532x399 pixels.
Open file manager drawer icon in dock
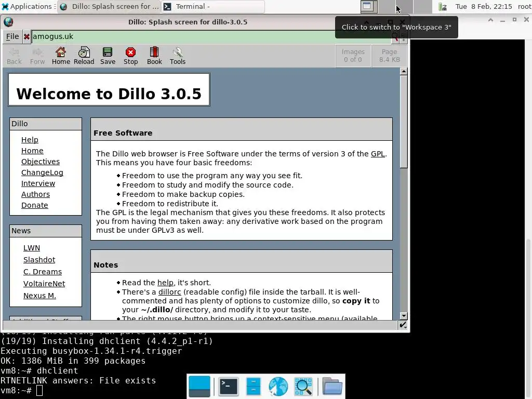(253, 386)
